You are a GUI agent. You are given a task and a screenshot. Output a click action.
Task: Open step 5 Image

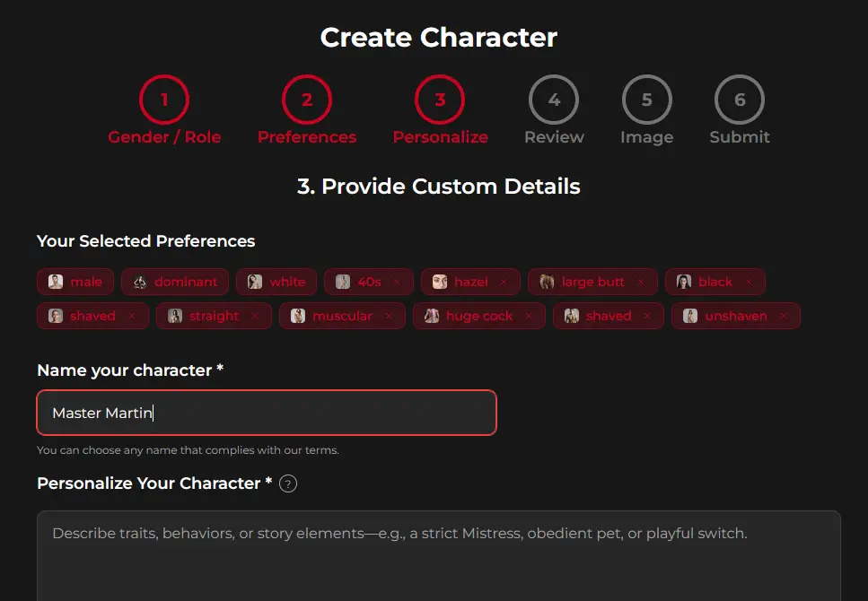[646, 100]
